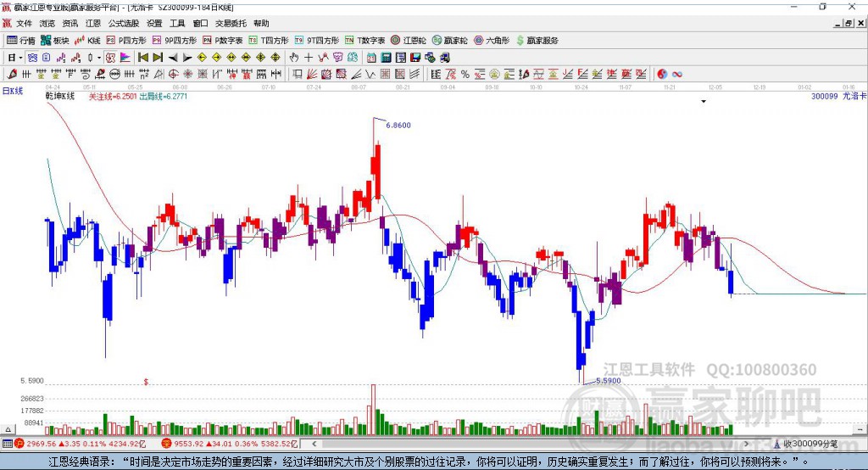Click the 深 Shenzhen index icon
The height and width of the screenshot is (470, 868).
pyautogui.click(x=167, y=444)
